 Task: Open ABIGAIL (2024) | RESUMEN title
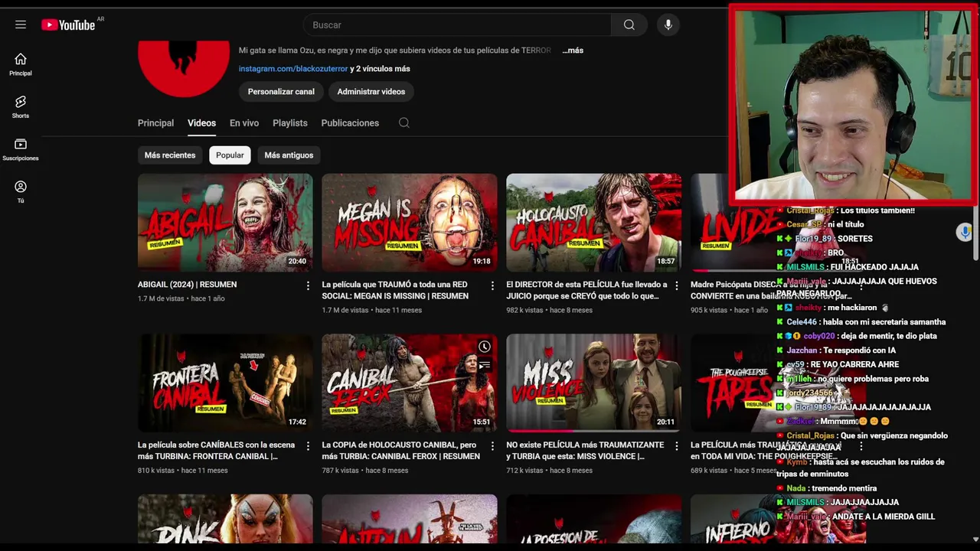(187, 285)
